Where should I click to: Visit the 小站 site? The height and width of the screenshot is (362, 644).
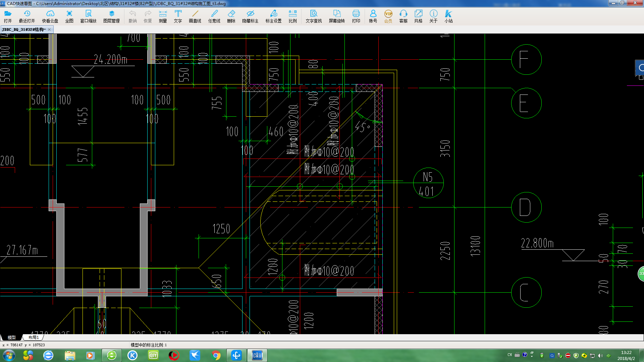point(448,16)
